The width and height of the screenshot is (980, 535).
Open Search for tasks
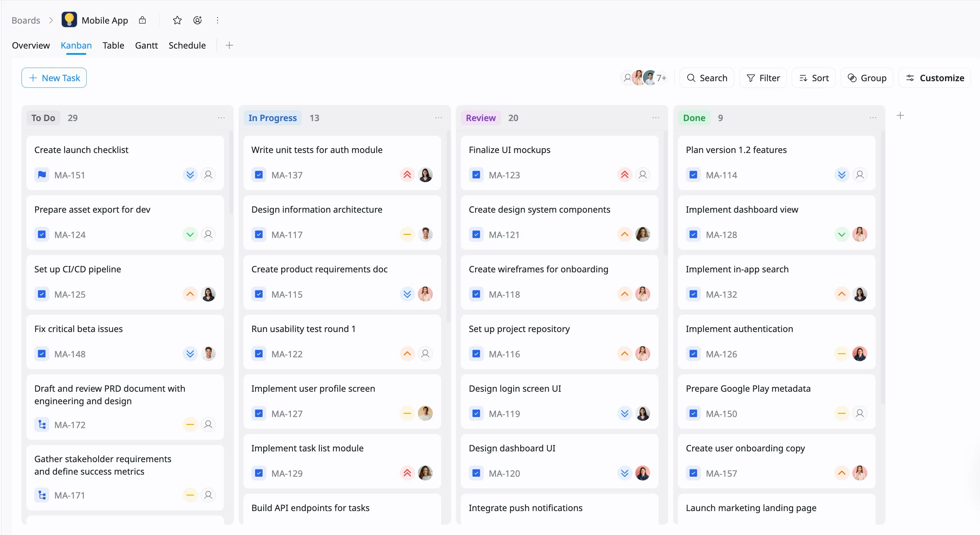click(707, 78)
